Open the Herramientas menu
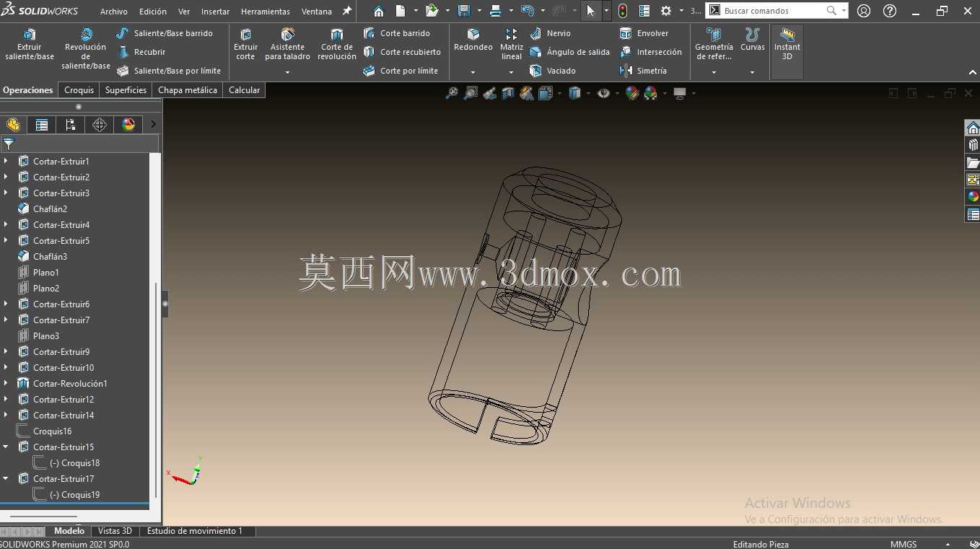Image resolution: width=980 pixels, height=549 pixels. [266, 12]
